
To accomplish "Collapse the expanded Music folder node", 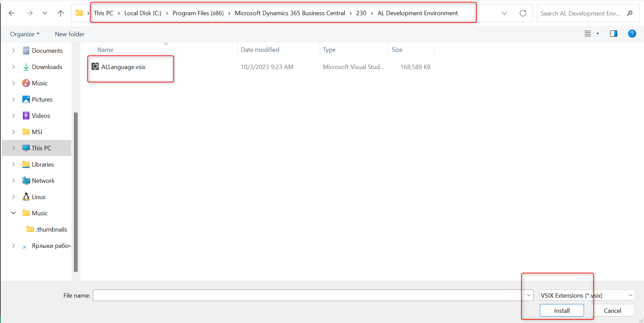I will point(14,213).
